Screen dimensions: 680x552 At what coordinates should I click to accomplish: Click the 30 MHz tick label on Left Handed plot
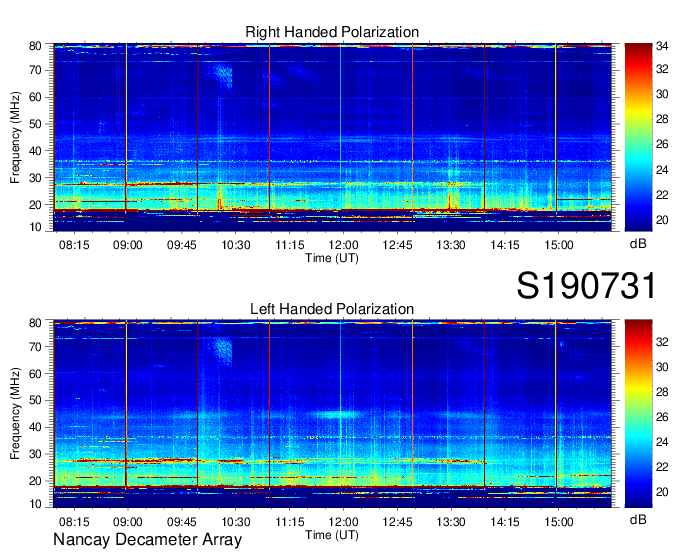[x=35, y=454]
